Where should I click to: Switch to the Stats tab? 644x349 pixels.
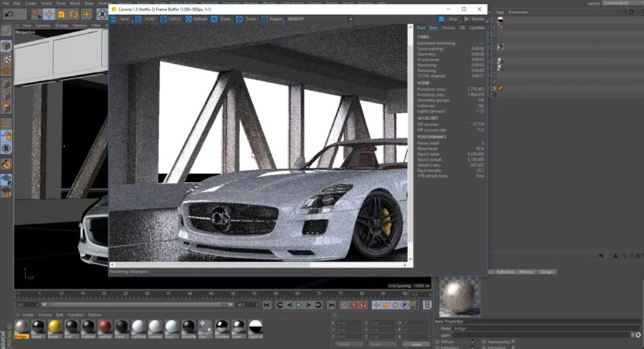pos(433,28)
